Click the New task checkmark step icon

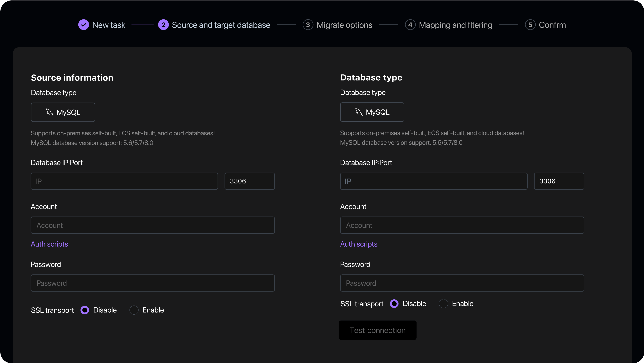point(84,25)
